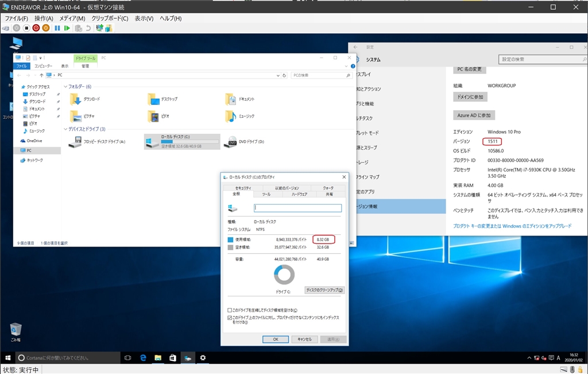This screenshot has height=374, width=588.
Task: Click the Cortana search box on the taskbar
Action: (68, 358)
